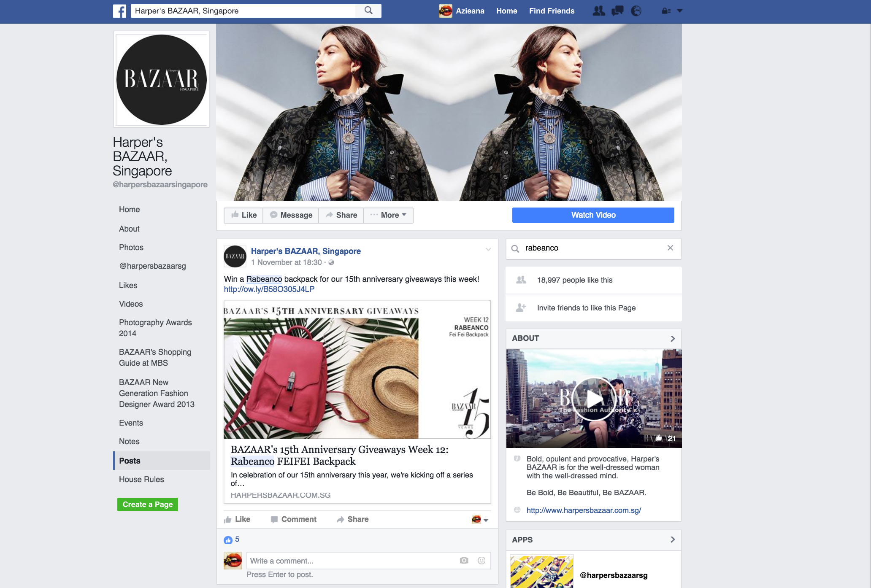Open the privacy shortcuts lock icon
The width and height of the screenshot is (871, 588).
[666, 11]
